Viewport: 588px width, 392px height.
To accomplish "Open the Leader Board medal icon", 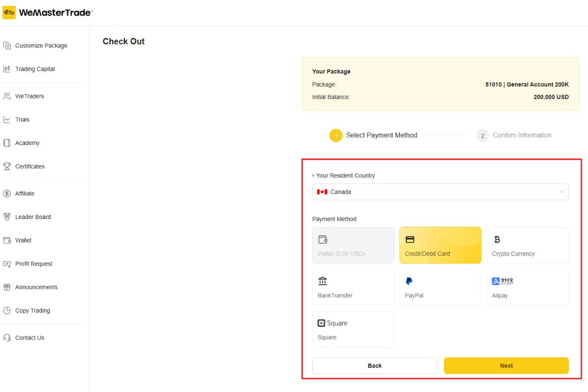I will click(7, 217).
